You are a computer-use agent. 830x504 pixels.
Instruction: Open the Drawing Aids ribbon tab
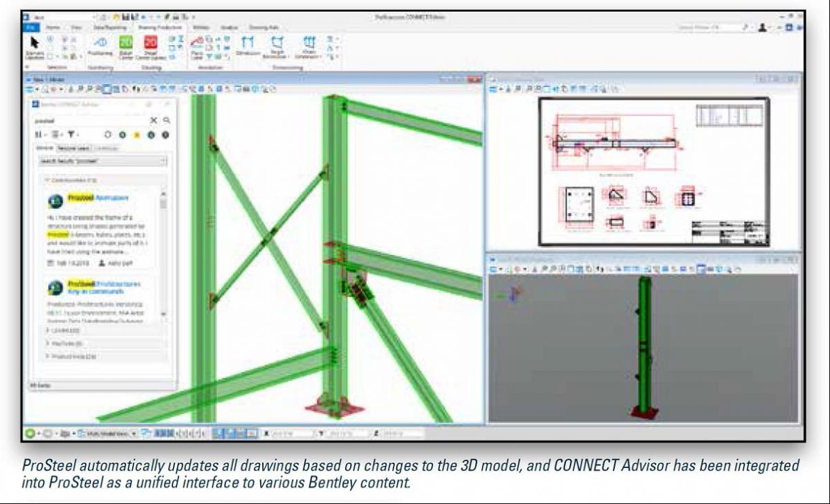tap(263, 27)
